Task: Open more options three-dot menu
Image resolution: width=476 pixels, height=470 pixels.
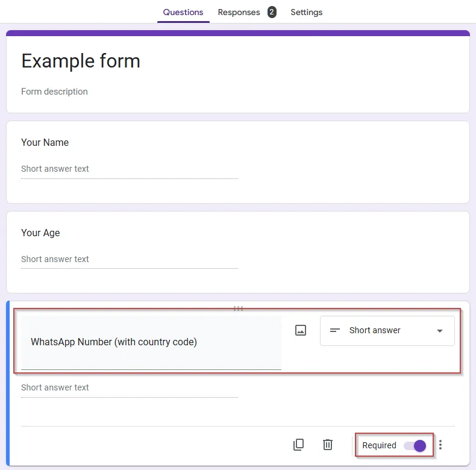Action: coord(440,445)
